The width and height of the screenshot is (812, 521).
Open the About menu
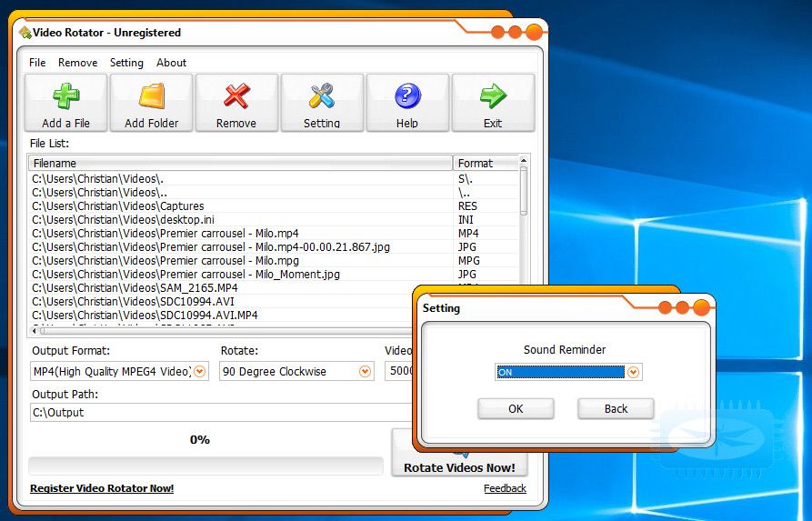point(172,63)
